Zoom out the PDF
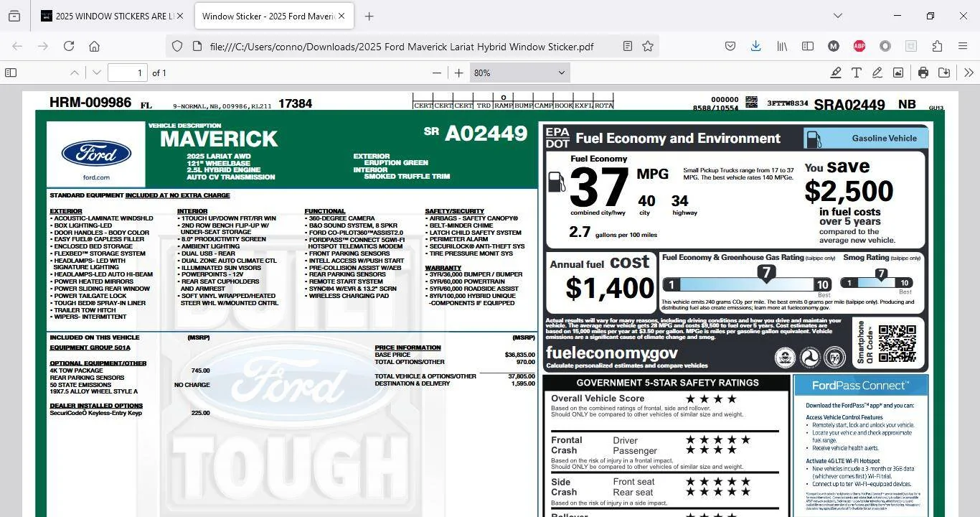980x517 pixels. [x=437, y=73]
